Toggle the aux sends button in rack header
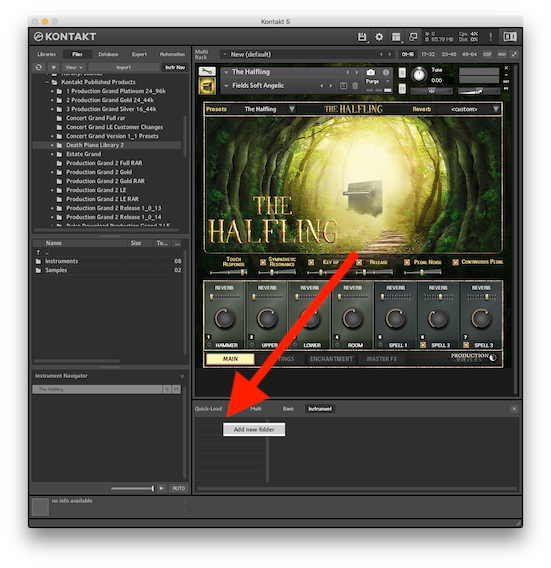551x568 pixels. click(501, 54)
